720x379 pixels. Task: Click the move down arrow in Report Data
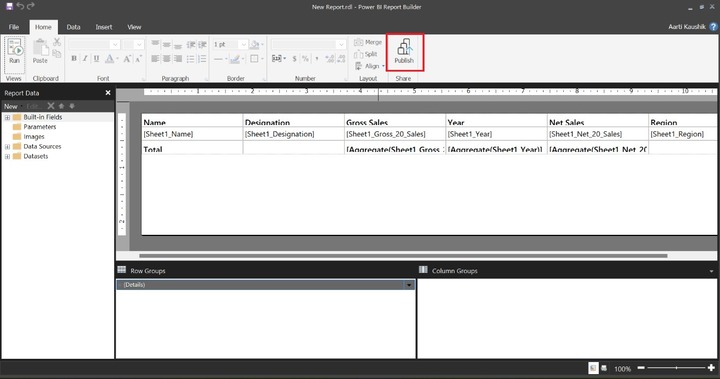click(72, 106)
